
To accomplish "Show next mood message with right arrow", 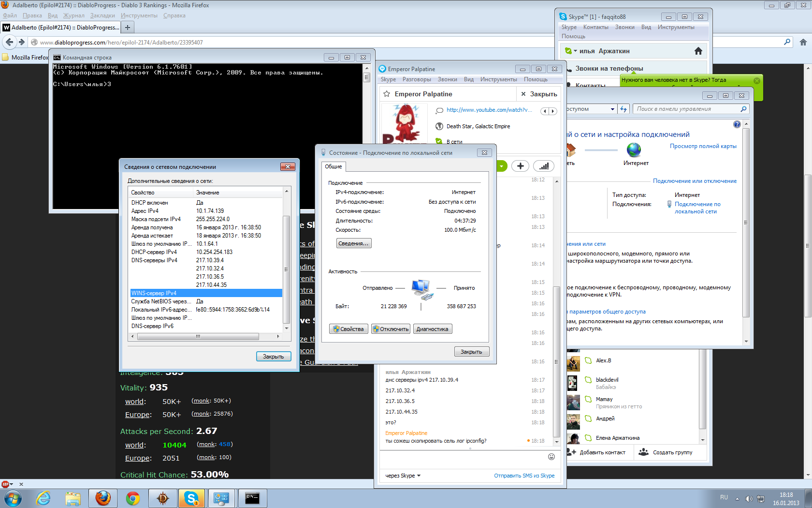I will (x=553, y=111).
